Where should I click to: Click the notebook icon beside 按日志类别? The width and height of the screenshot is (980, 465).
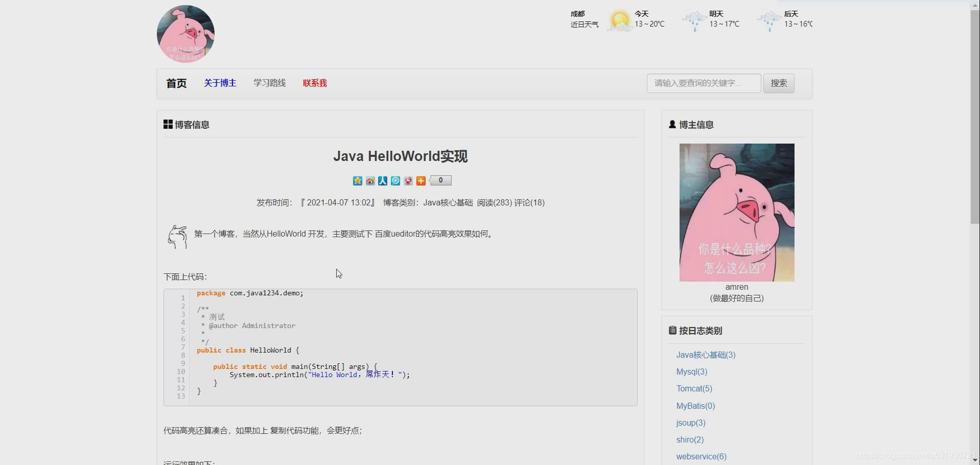point(672,330)
